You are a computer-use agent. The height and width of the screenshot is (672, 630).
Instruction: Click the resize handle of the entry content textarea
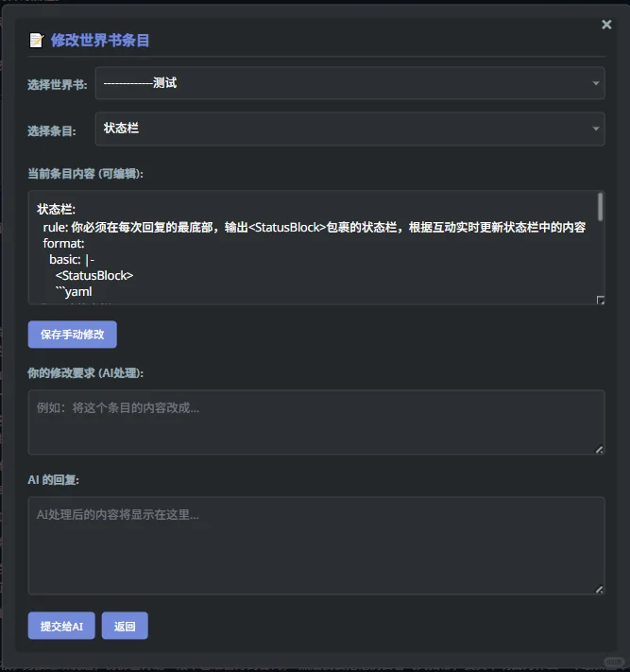(601, 300)
